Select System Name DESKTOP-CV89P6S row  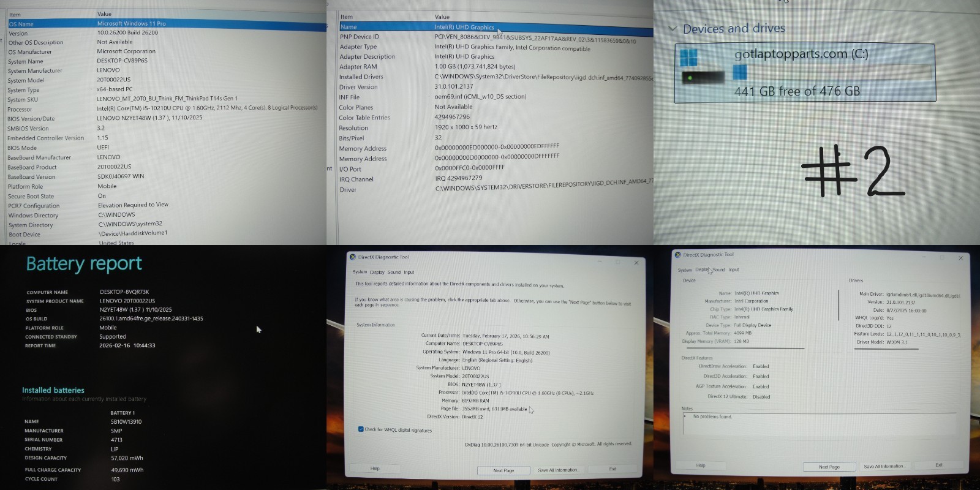point(167,61)
